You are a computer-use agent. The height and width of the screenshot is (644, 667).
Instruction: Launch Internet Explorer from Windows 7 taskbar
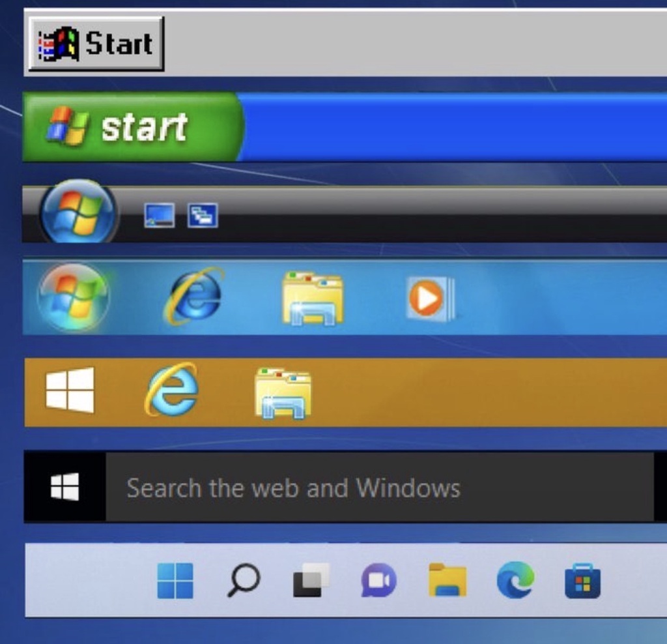pos(195,296)
